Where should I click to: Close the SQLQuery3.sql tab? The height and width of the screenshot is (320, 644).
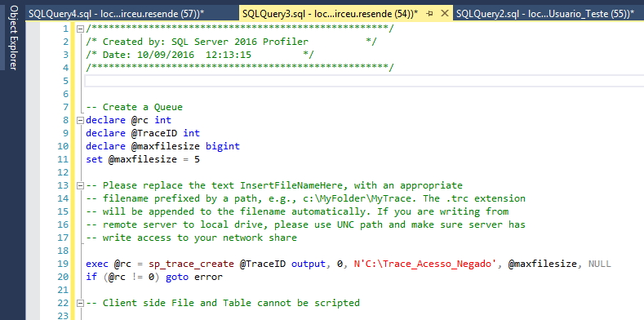coord(444,14)
